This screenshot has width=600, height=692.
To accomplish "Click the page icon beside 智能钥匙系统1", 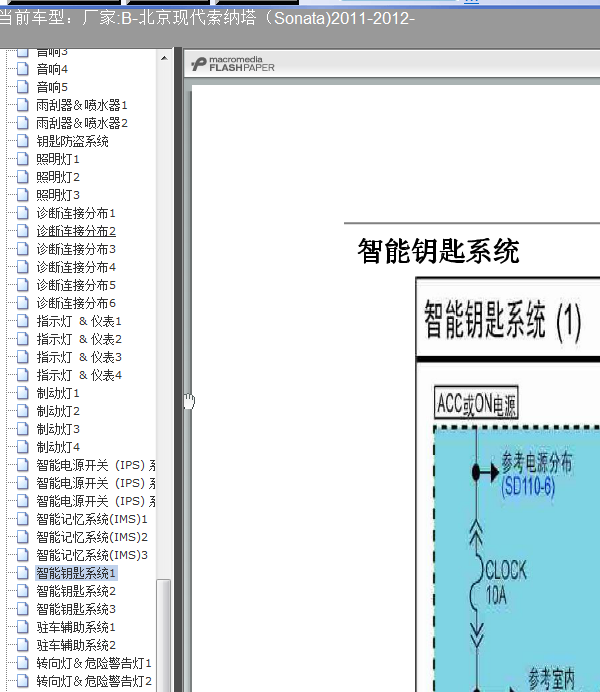I will (x=22, y=573).
